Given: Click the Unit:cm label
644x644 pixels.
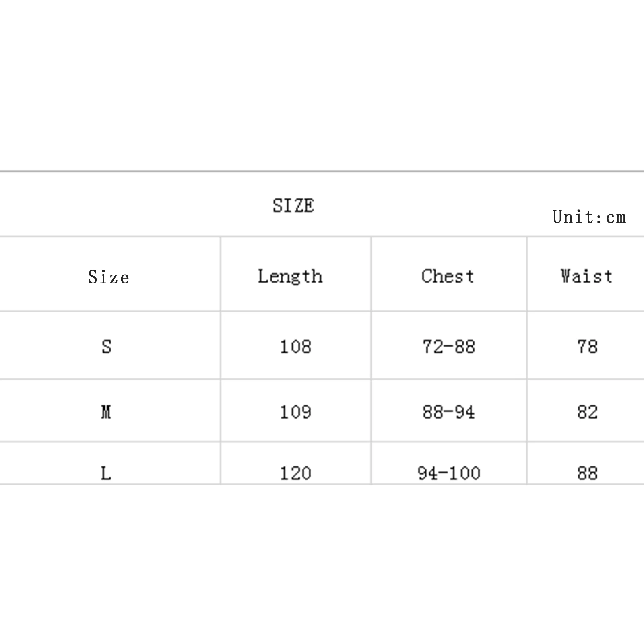Looking at the screenshot, I should [589, 217].
